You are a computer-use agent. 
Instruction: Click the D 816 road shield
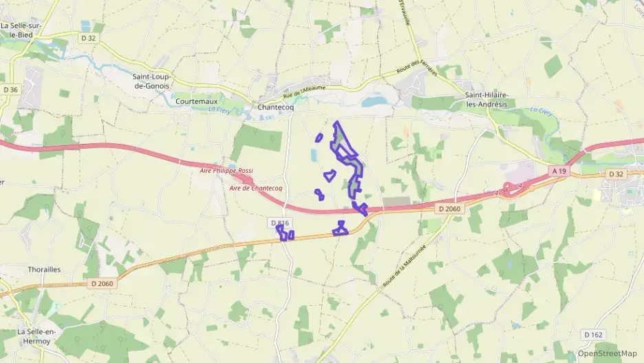280,222
